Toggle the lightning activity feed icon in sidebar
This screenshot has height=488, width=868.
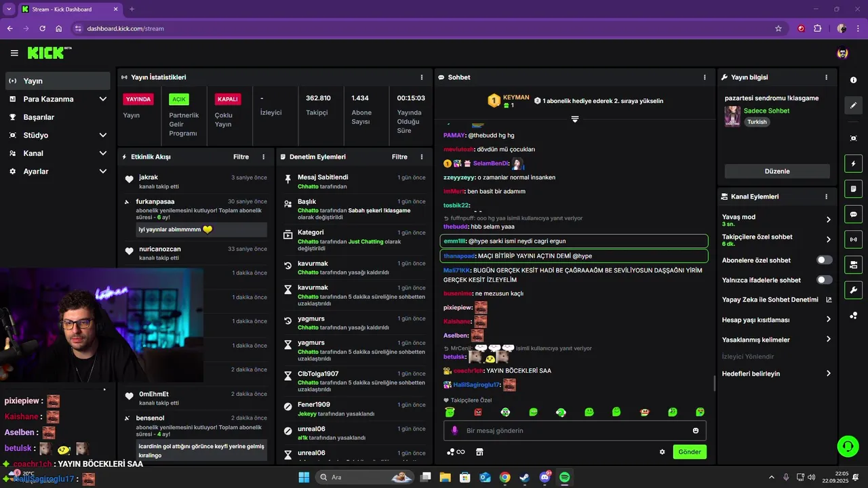point(853,163)
